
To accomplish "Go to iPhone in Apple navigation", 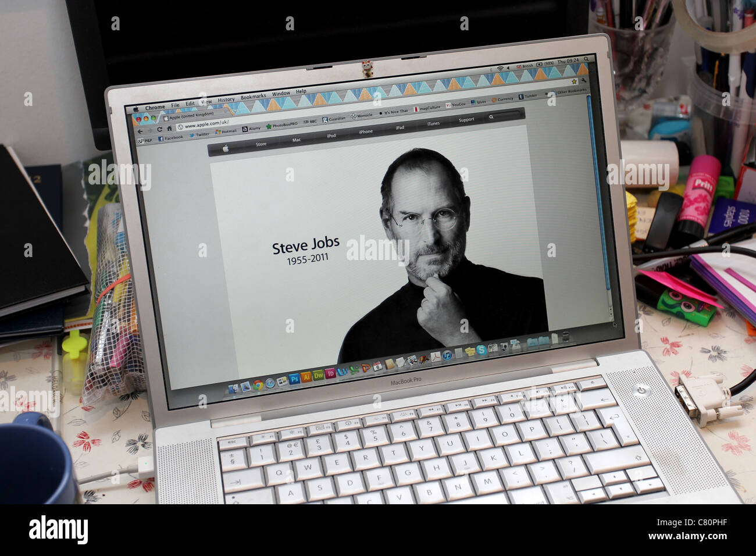I will (366, 131).
